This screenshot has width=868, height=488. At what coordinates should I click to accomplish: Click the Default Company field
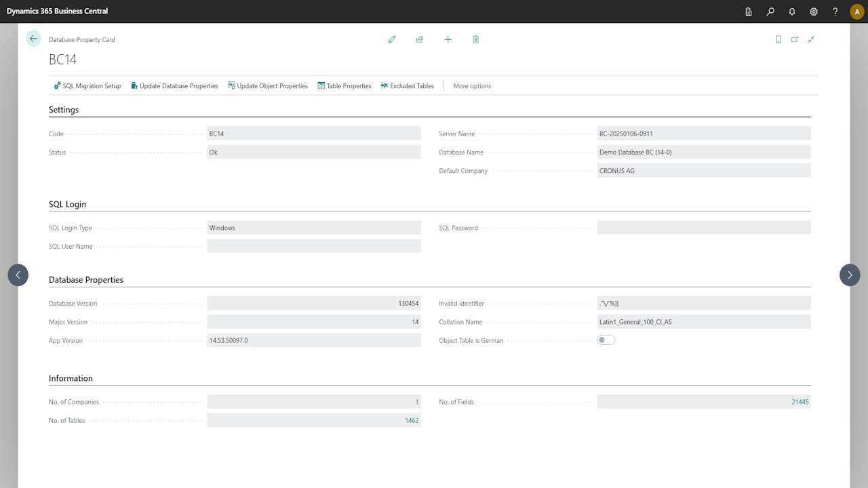[x=704, y=171]
